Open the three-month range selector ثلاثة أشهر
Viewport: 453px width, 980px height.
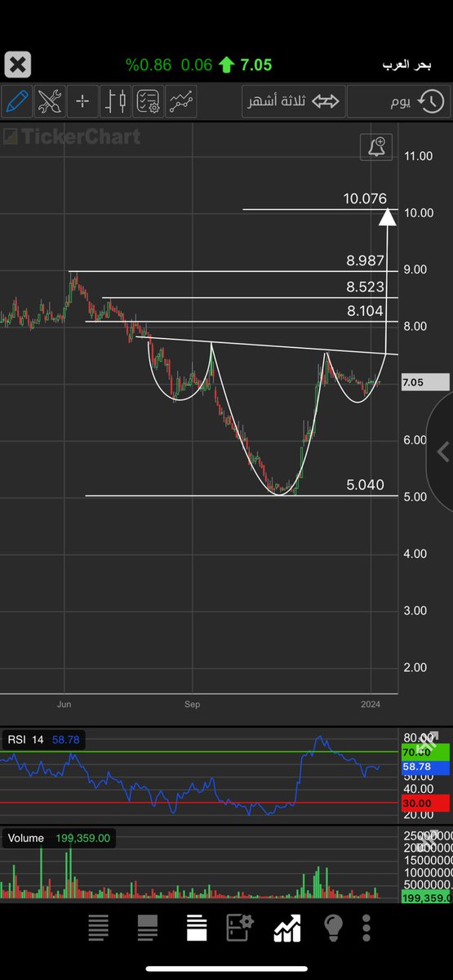pos(293,102)
